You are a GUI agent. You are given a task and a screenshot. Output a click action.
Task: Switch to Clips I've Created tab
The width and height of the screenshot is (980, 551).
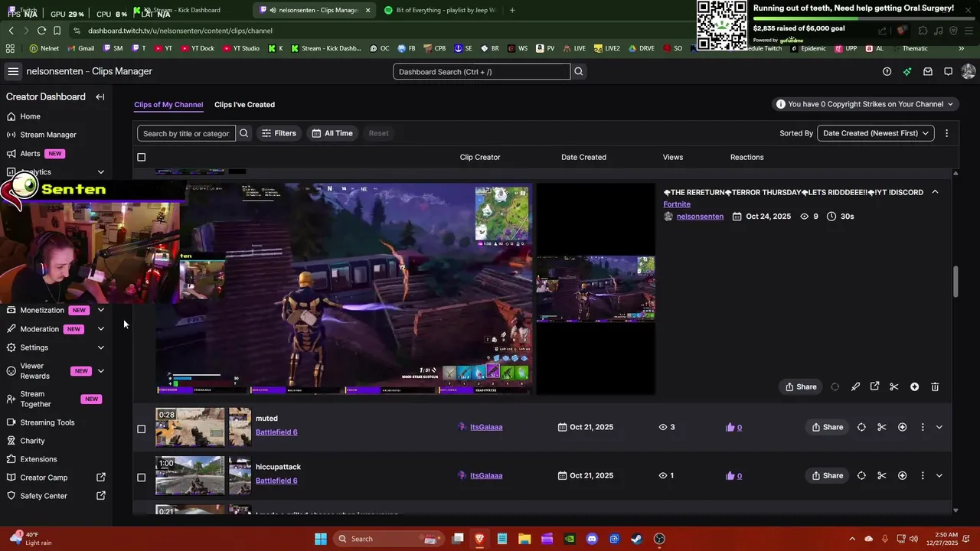coord(244,105)
